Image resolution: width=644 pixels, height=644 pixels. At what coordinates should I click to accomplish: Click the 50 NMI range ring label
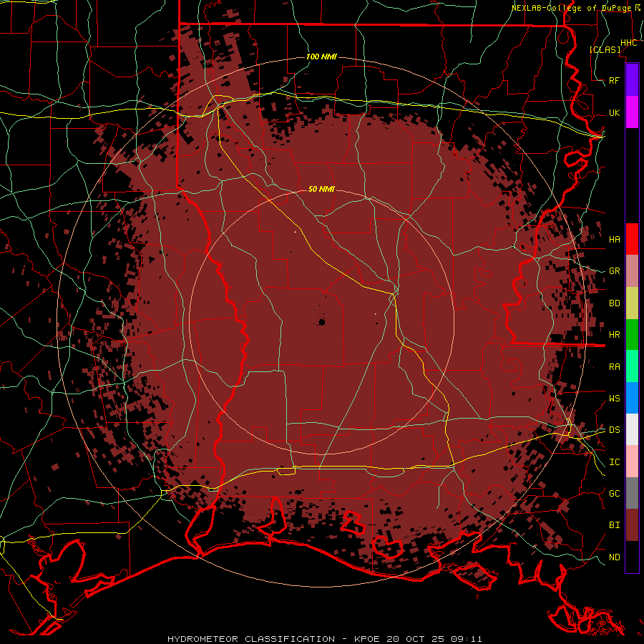(x=321, y=189)
